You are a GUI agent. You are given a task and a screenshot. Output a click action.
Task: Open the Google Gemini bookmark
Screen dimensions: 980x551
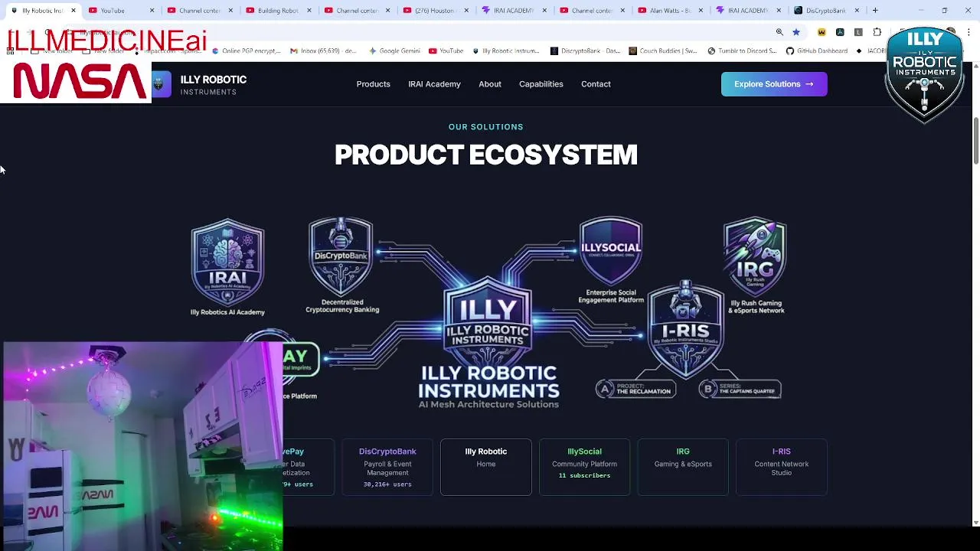coord(394,51)
